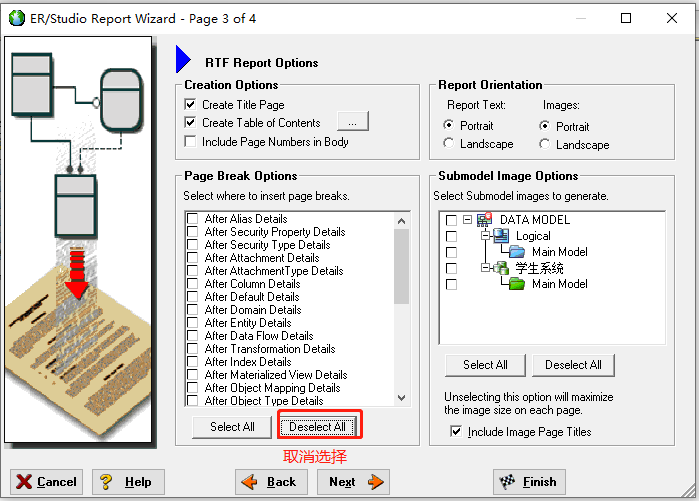
Task: Check After Attachment Details
Action: (193, 257)
